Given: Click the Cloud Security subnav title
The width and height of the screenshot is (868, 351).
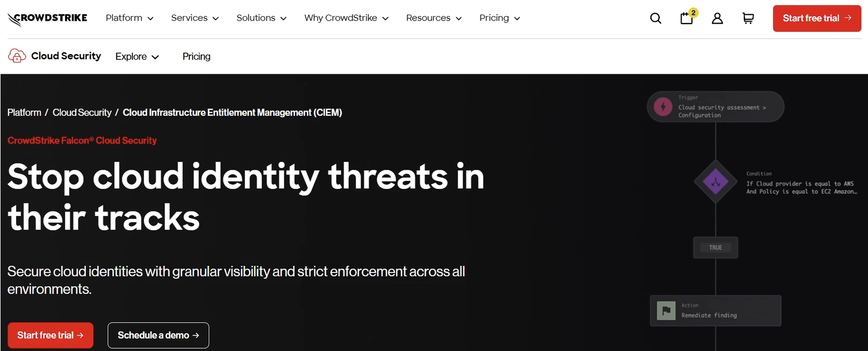Looking at the screenshot, I should (x=66, y=56).
